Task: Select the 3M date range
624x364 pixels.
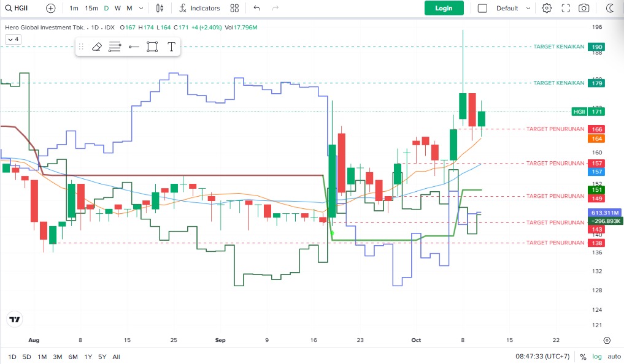Action: point(57,357)
